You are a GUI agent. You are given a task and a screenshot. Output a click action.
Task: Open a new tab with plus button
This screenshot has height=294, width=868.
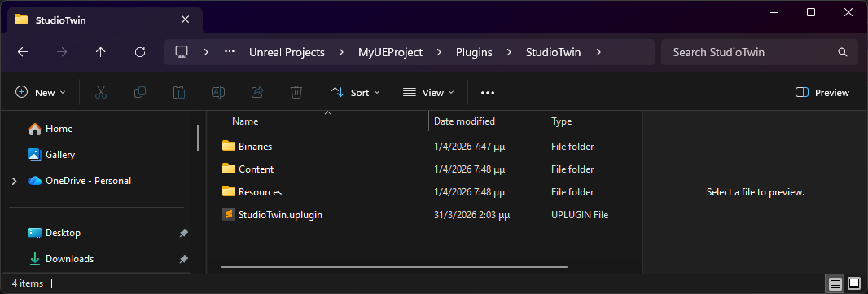tap(221, 20)
